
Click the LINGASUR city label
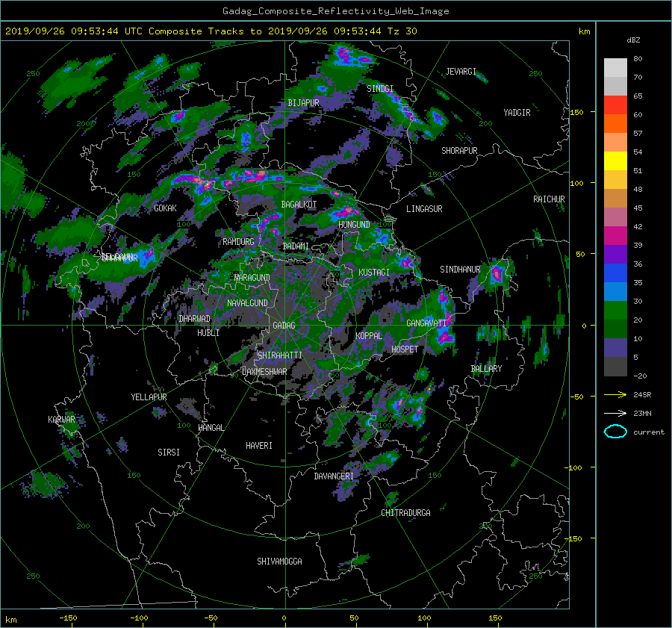pos(424,209)
